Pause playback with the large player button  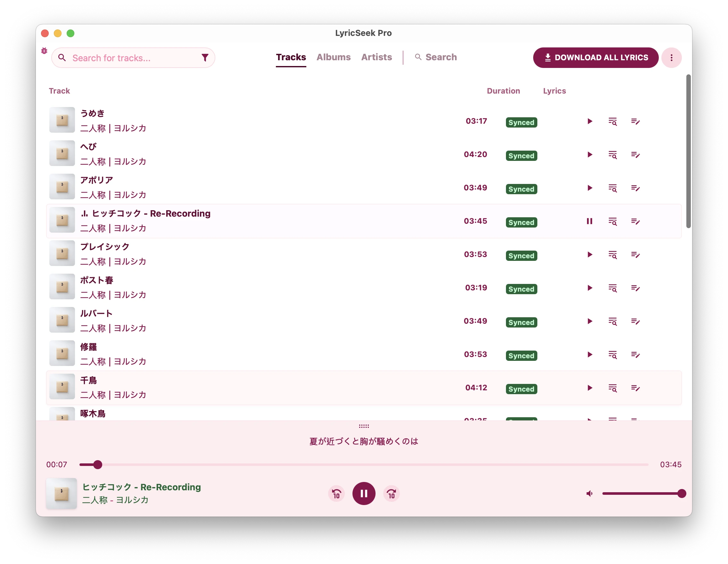pyautogui.click(x=364, y=494)
